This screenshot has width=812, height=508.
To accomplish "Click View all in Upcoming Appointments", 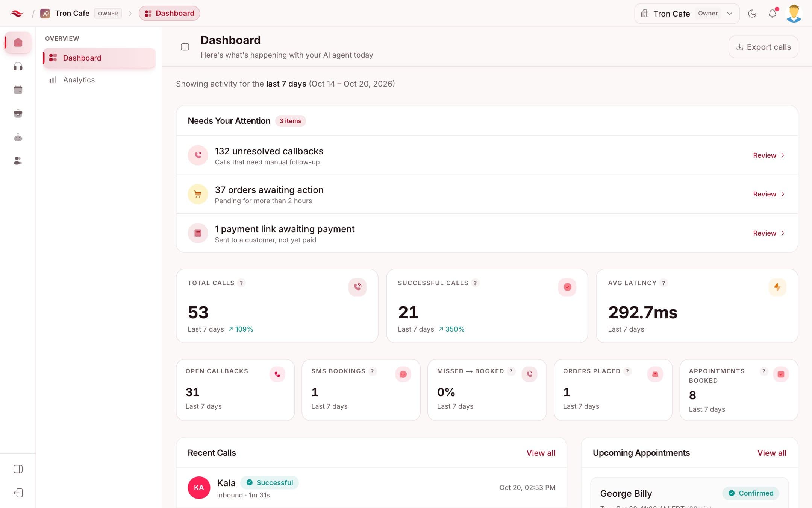I will (772, 453).
